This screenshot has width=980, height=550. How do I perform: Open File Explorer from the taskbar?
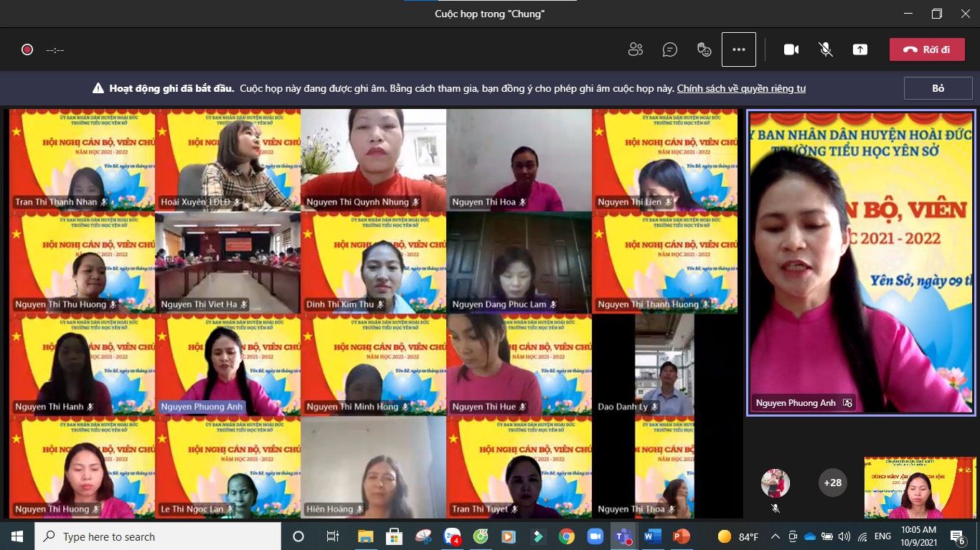(x=366, y=536)
